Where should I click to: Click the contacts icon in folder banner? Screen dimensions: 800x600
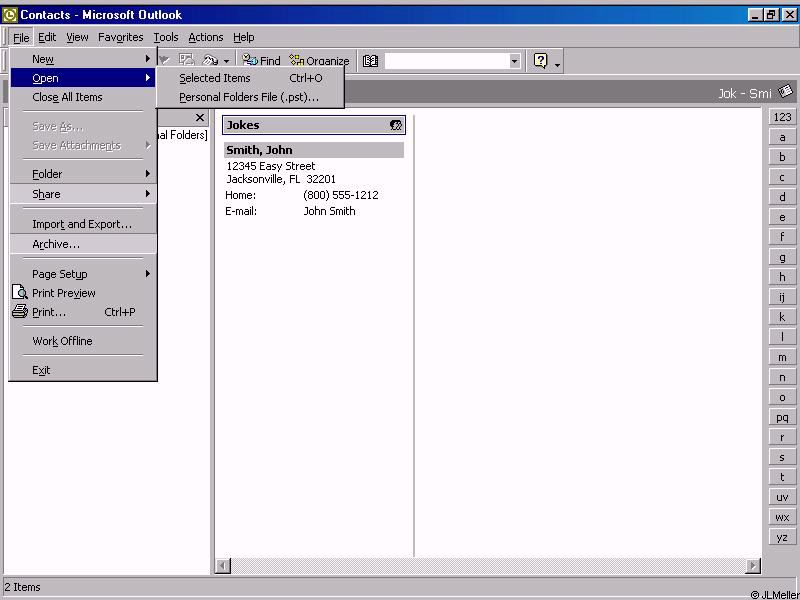(x=785, y=92)
